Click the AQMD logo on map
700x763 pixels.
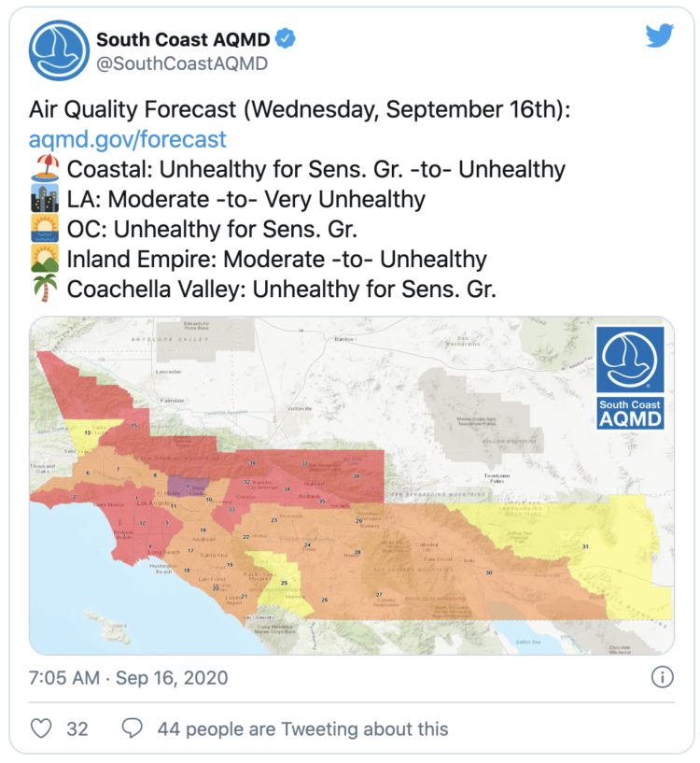point(630,377)
